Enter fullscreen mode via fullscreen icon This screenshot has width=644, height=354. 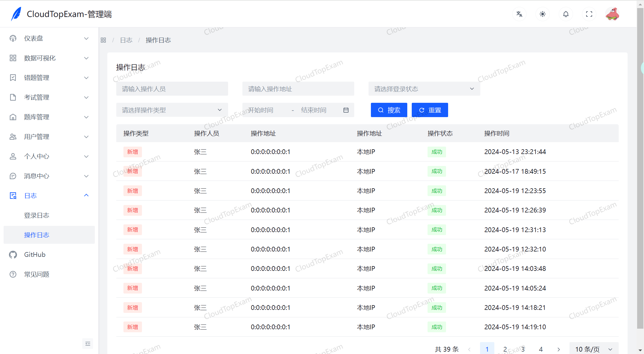point(589,14)
